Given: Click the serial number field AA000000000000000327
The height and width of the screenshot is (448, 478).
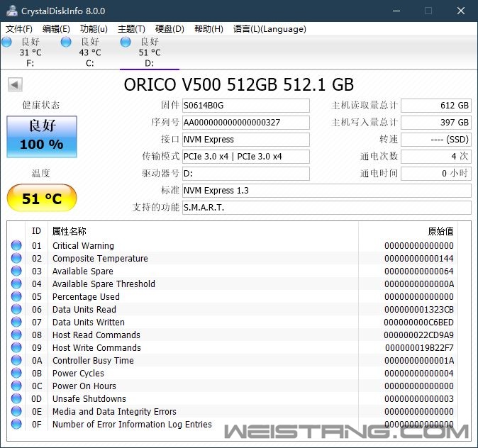Looking at the screenshot, I should click(245, 123).
